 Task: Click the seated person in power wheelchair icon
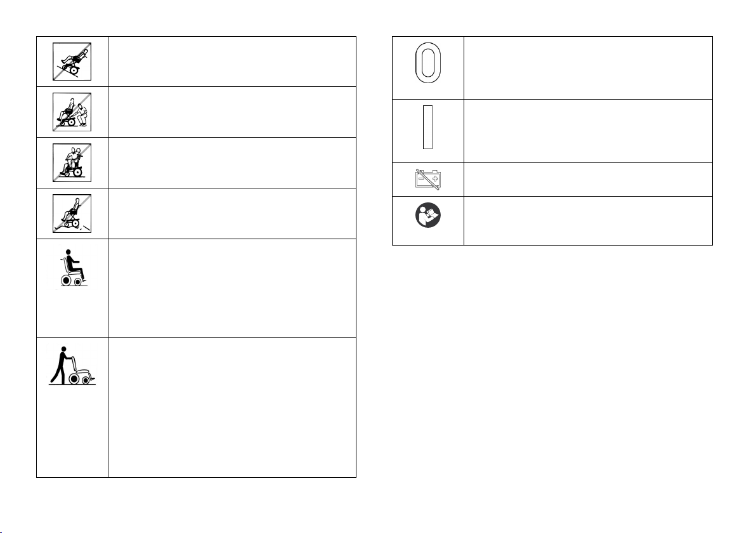(x=72, y=268)
